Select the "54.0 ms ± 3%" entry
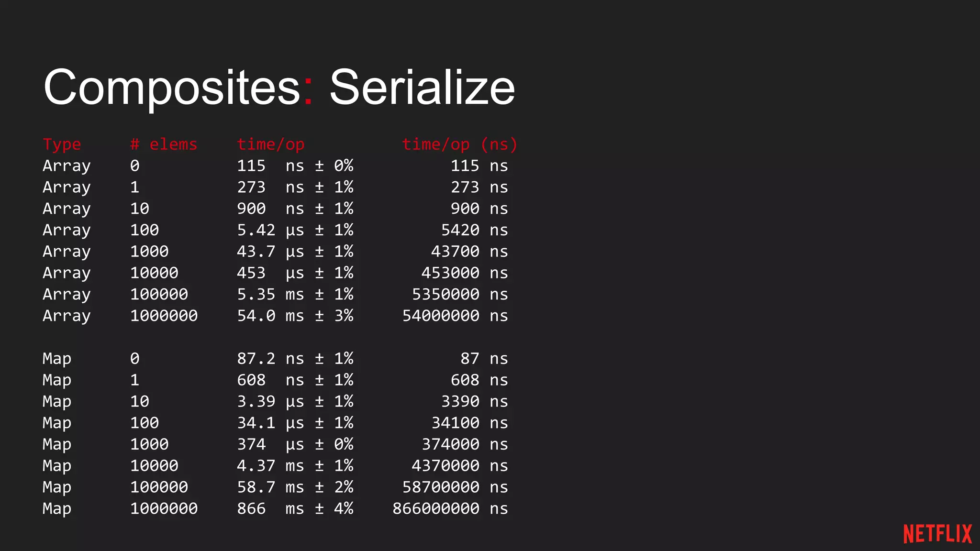The image size is (980, 551). pos(295,316)
